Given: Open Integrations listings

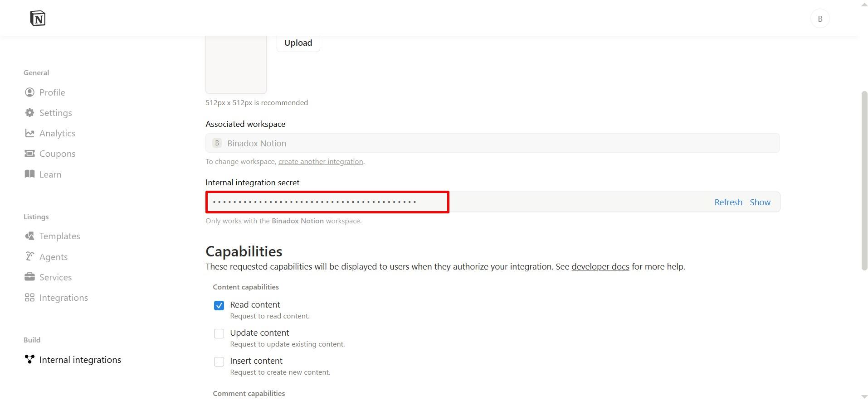Looking at the screenshot, I should (63, 298).
